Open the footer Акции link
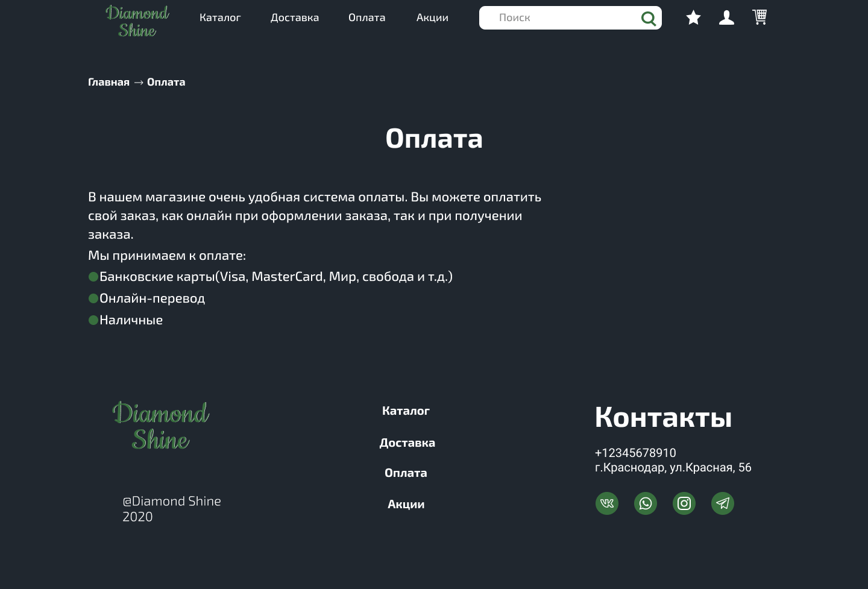 click(406, 505)
